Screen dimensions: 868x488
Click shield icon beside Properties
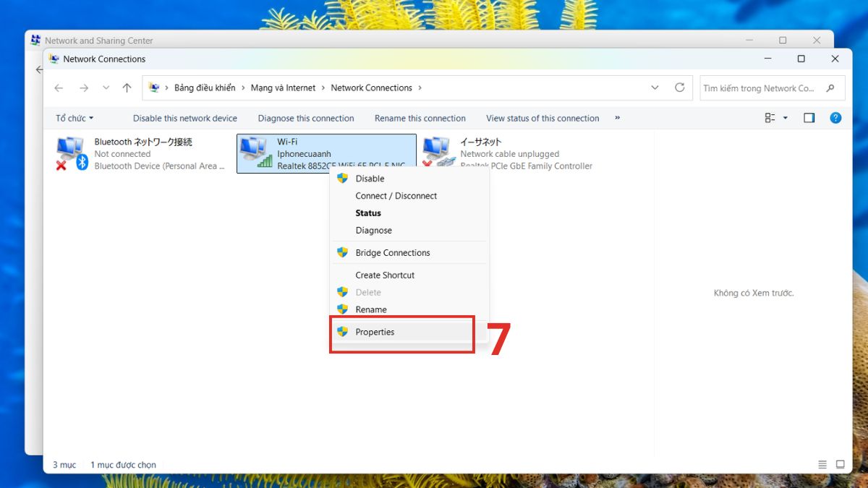pyautogui.click(x=343, y=332)
